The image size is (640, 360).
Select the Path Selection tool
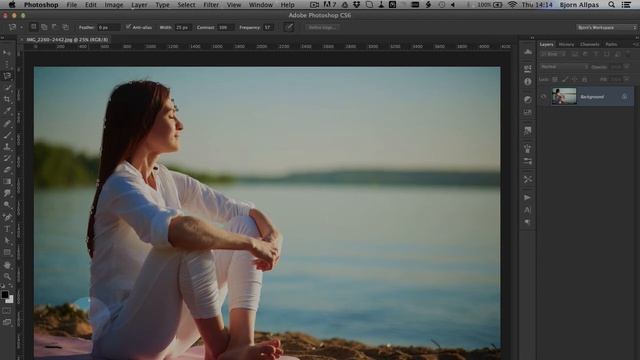7,241
